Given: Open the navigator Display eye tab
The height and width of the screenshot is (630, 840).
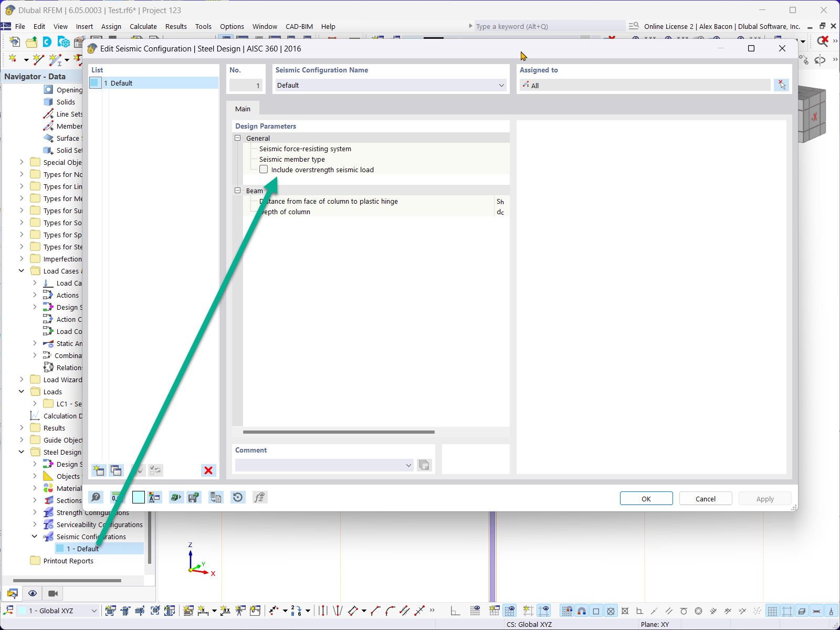Looking at the screenshot, I should click(x=33, y=593).
